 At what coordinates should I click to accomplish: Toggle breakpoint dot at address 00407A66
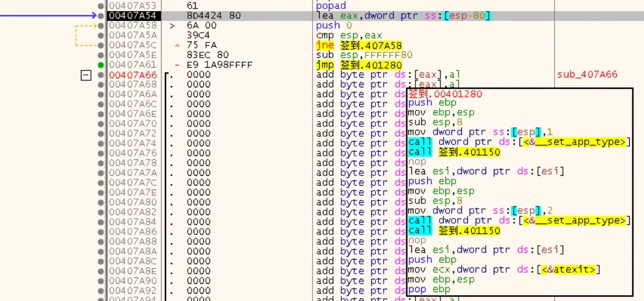[101, 75]
